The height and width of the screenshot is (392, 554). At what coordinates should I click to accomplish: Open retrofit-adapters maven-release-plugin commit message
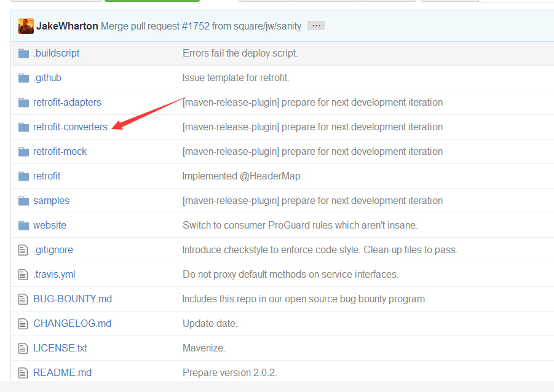point(312,103)
